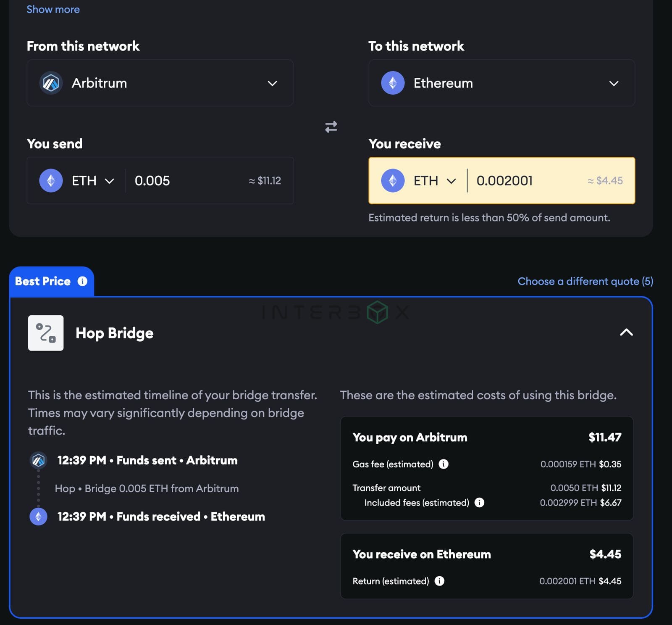Viewport: 672px width, 625px height.
Task: Click the Show more link
Action: pos(53,9)
